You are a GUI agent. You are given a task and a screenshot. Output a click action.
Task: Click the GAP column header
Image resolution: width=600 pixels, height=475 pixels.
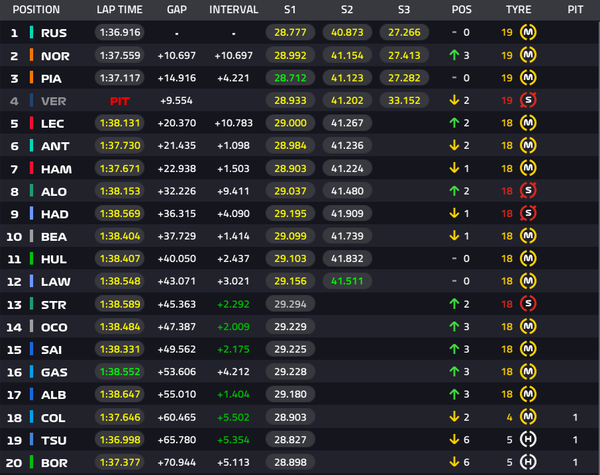click(x=177, y=10)
